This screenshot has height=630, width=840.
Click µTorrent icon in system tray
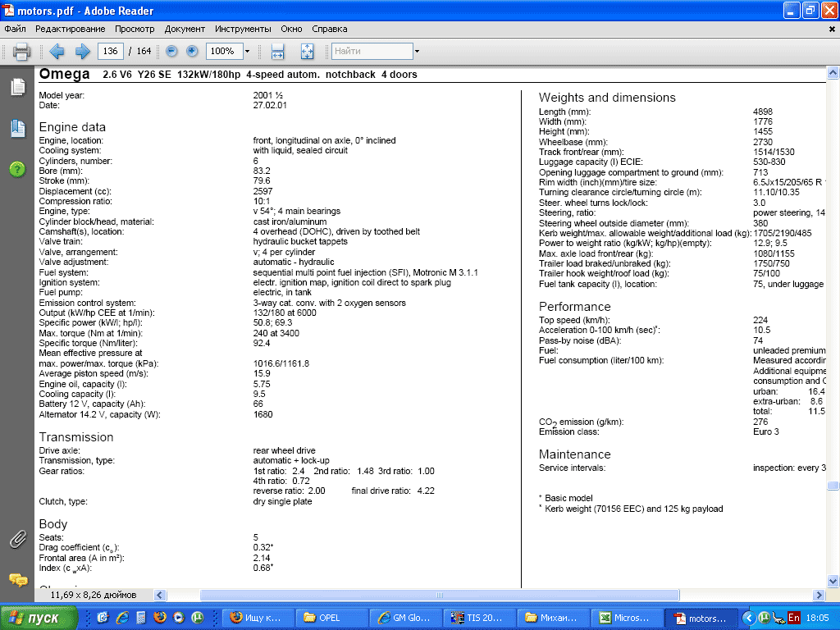(x=765, y=618)
